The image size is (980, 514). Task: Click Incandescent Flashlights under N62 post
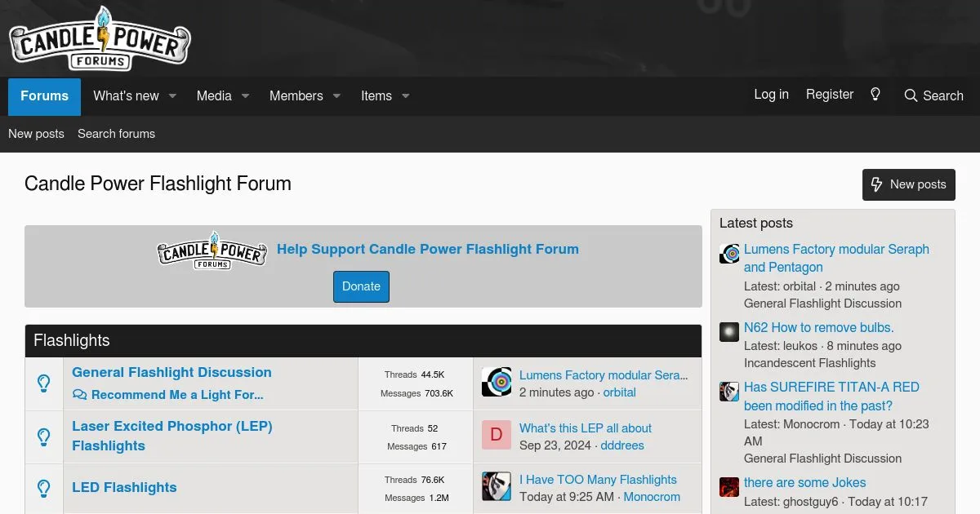pyautogui.click(x=809, y=363)
